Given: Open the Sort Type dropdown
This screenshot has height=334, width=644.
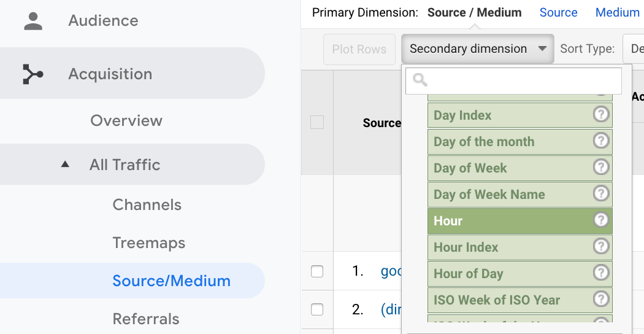Looking at the screenshot, I should pos(634,49).
